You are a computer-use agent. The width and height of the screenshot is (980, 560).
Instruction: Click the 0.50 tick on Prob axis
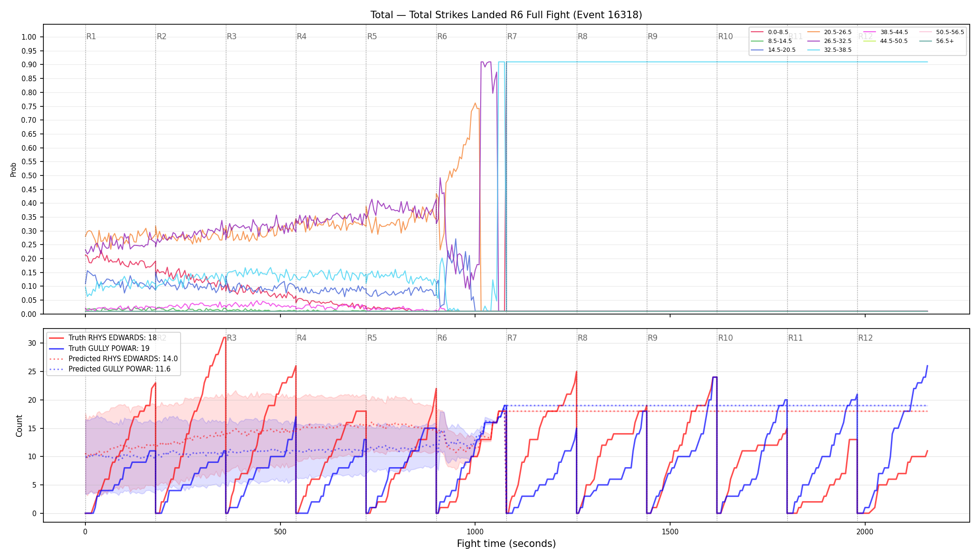(29, 176)
